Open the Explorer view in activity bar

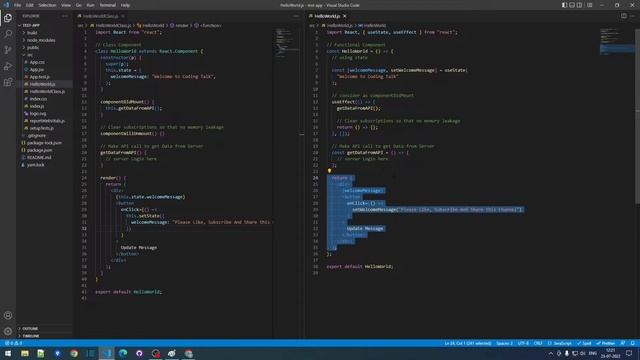point(8,18)
